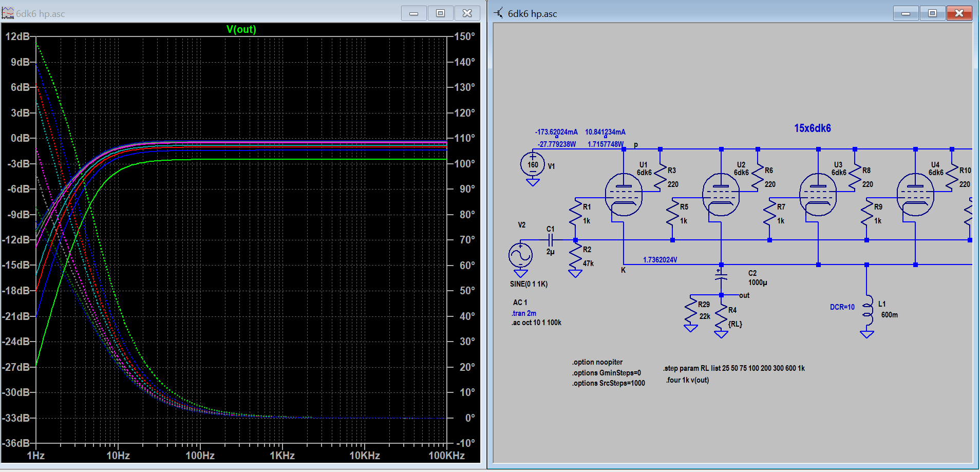
Task: Click the 100KHz frequency axis label
Action: click(x=446, y=456)
